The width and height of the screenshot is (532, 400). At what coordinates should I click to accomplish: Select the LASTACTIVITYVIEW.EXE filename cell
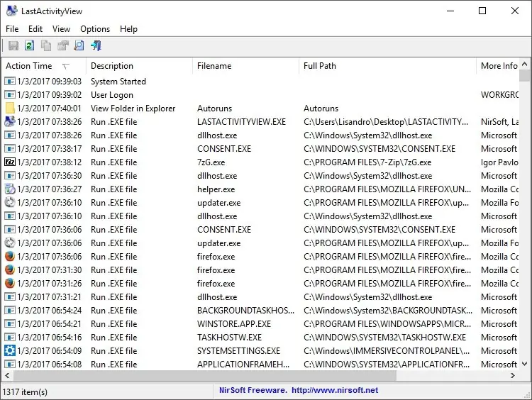(241, 122)
